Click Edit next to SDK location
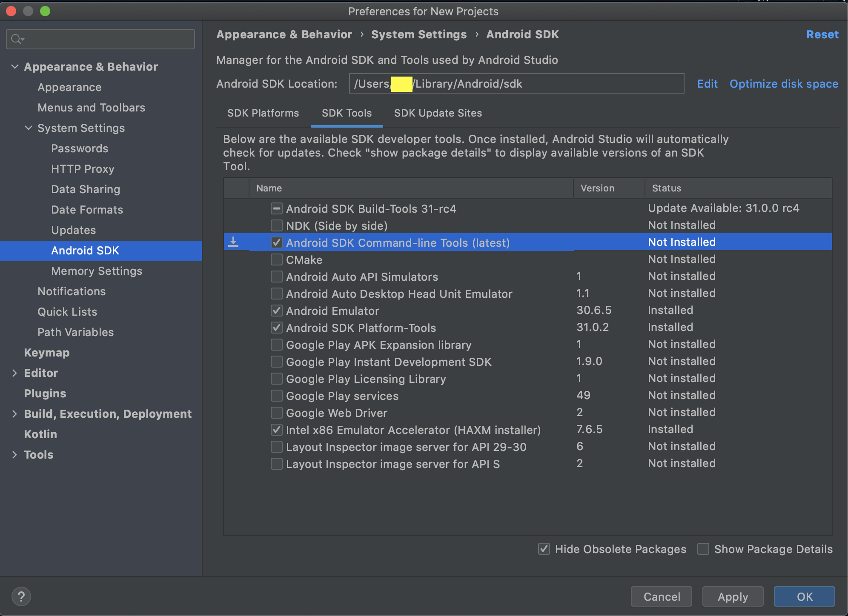 (x=707, y=84)
